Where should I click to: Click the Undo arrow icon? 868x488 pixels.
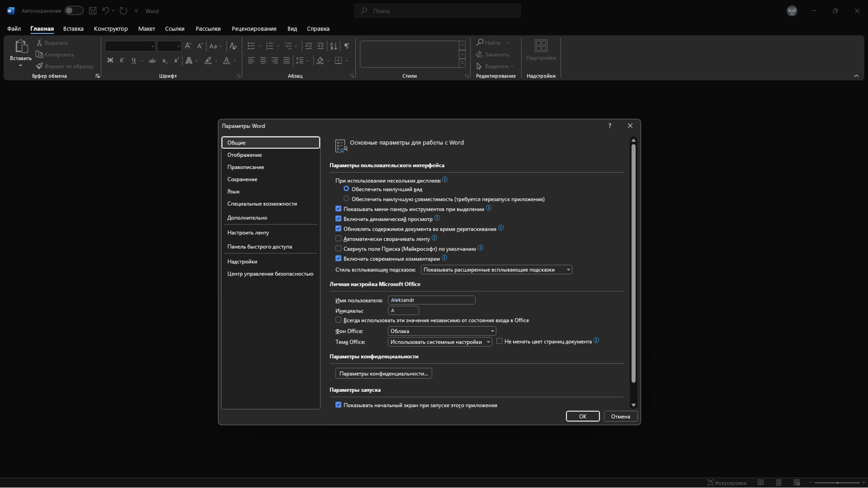click(x=105, y=11)
